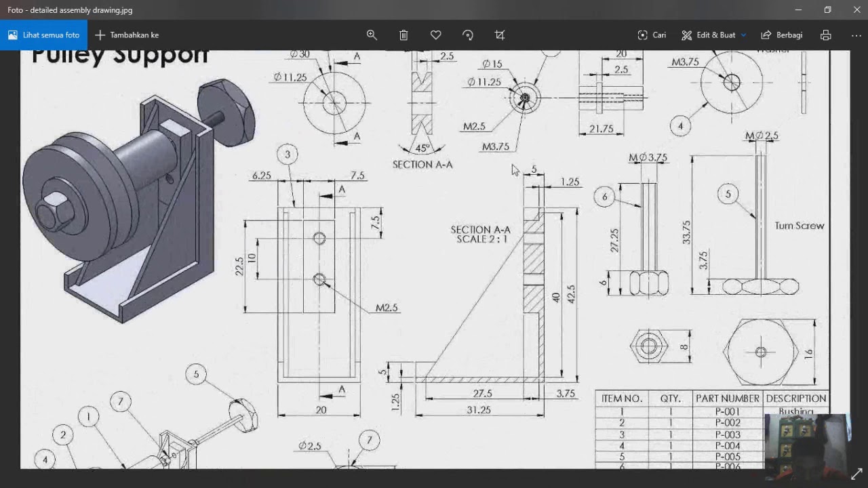Click the Lihat semua foto button
This screenshot has height=488, width=868.
43,35
